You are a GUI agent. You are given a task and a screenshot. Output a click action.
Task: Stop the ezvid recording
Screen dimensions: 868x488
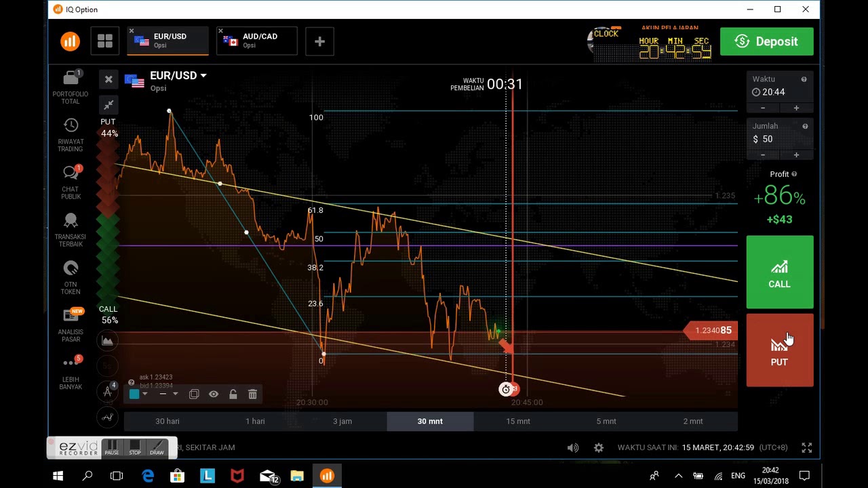pos(135,448)
